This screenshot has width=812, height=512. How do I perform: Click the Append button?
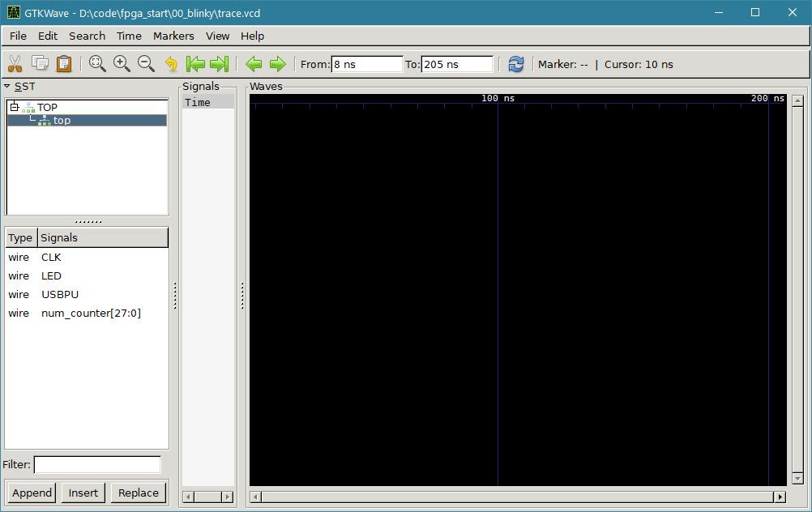pos(32,493)
